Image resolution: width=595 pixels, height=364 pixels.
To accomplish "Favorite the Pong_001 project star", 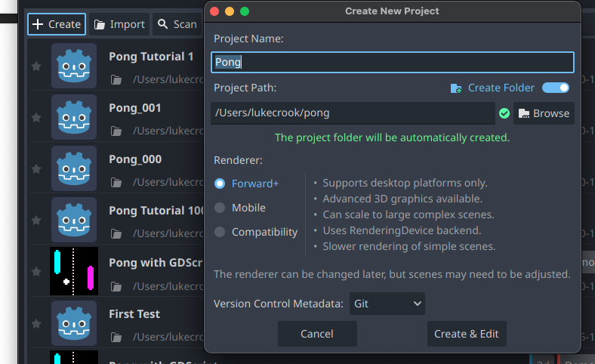I will (36, 118).
